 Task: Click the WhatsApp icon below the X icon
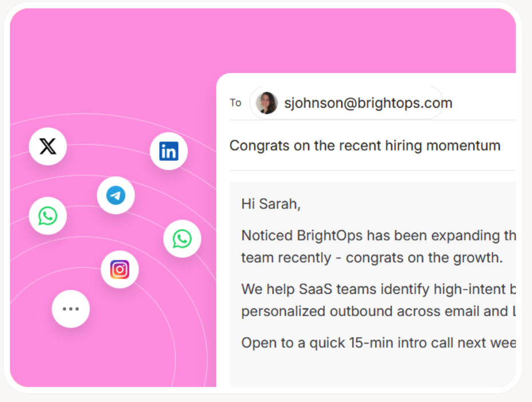(48, 216)
